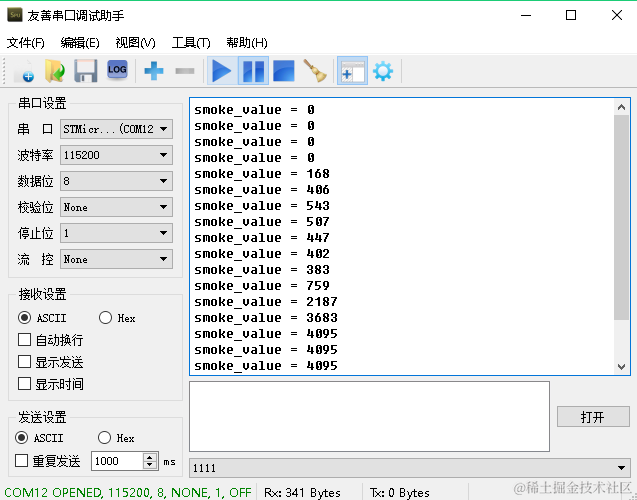Open the 视图(V) menu
Screen dimensions: 637x500
click(135, 42)
